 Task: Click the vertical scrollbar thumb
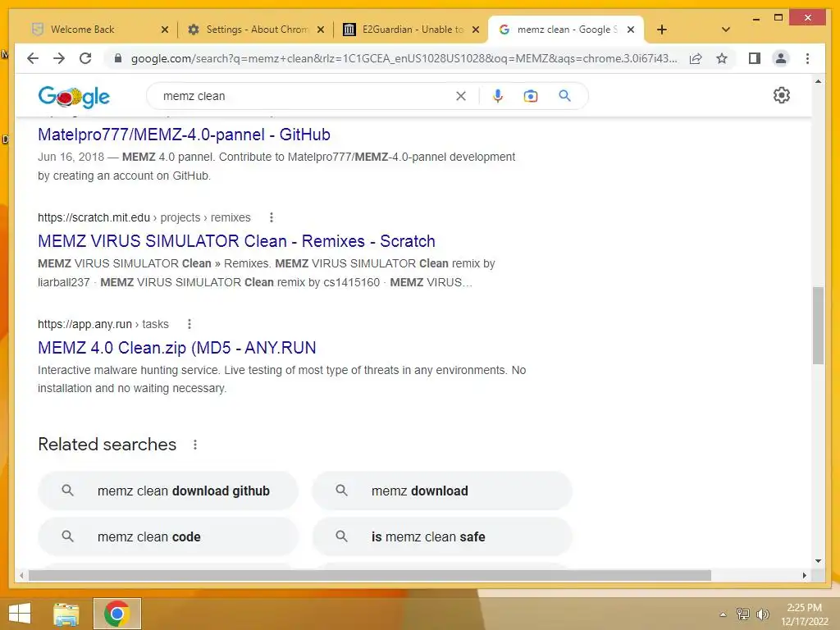click(818, 326)
